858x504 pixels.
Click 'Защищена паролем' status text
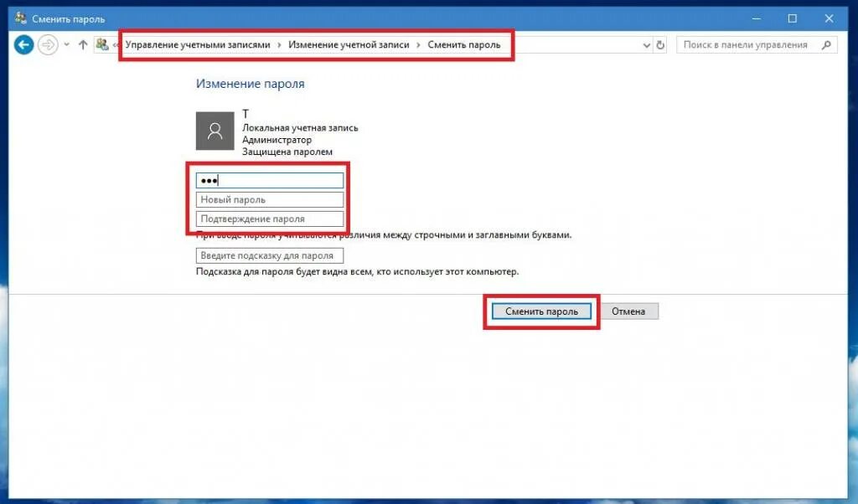click(x=287, y=152)
